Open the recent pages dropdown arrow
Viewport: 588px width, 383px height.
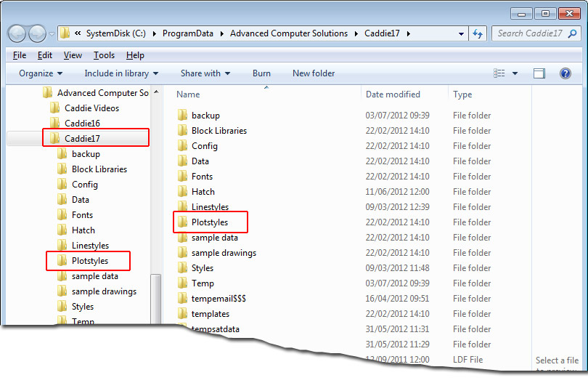[52, 34]
